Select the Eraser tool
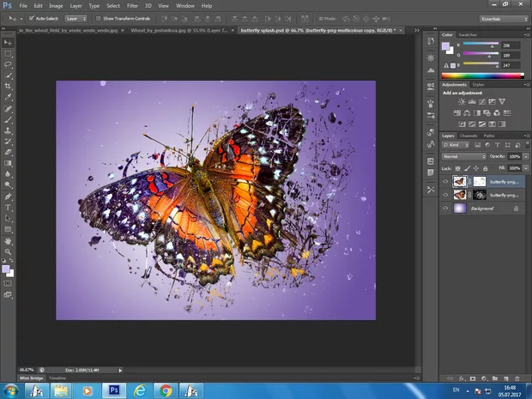532x399 pixels. point(8,152)
